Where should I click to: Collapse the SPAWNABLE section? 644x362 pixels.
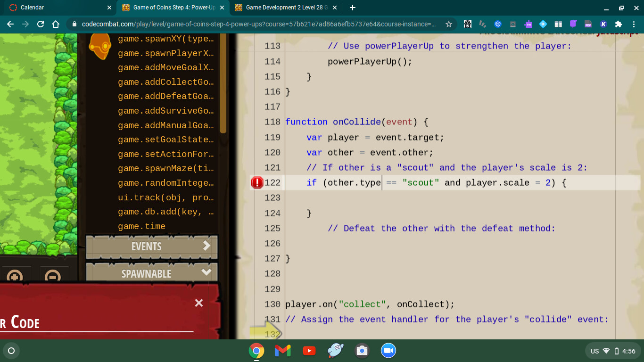(x=152, y=273)
